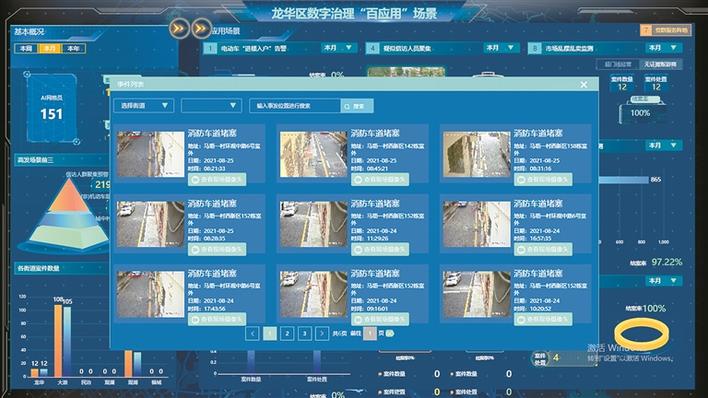Click view camera button on 11:29:26 event
The image size is (708, 398).
click(380, 249)
